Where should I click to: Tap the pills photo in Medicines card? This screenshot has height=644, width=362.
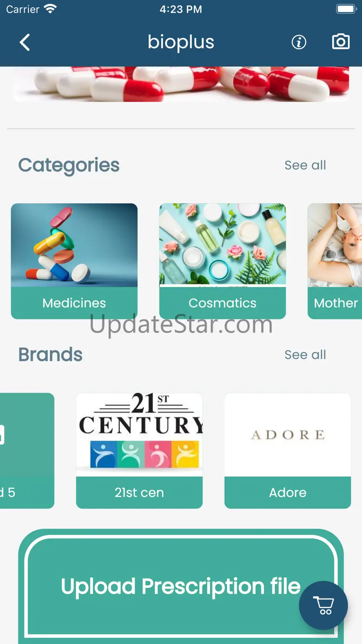74,245
